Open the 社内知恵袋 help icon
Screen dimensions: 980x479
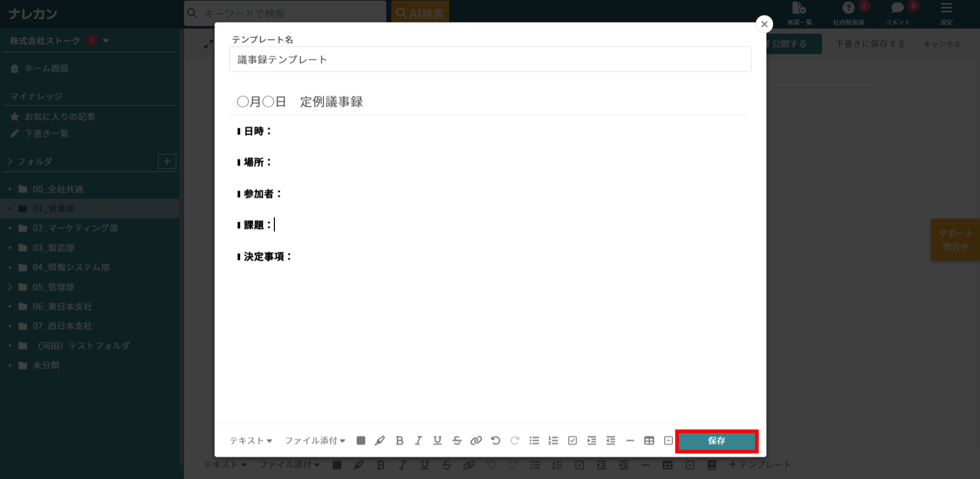click(x=849, y=13)
